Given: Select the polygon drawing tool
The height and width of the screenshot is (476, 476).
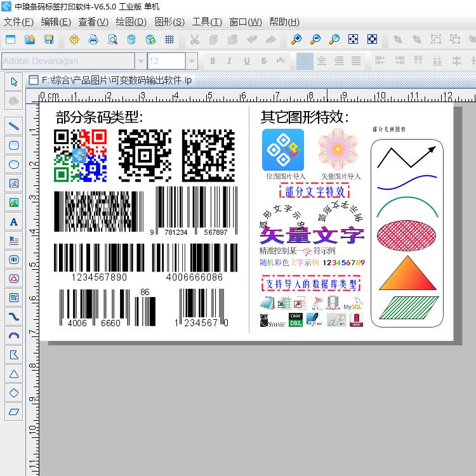Looking at the screenshot, I should pos(14,355).
